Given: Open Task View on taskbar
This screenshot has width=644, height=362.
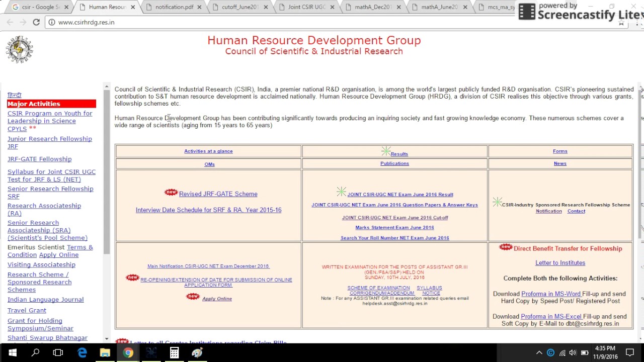Looking at the screenshot, I should coord(58,353).
